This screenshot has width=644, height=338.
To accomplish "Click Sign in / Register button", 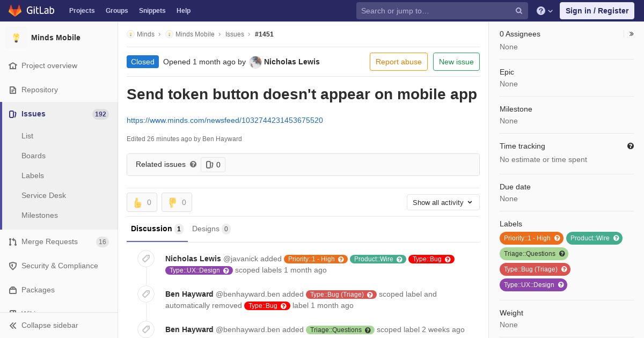I will click(x=597, y=11).
